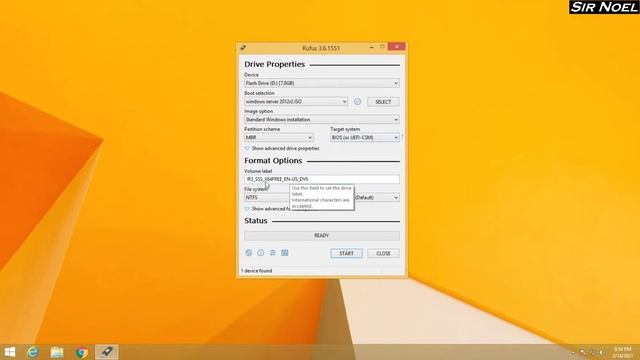Click the START button
The image size is (640, 360).
[x=346, y=253]
